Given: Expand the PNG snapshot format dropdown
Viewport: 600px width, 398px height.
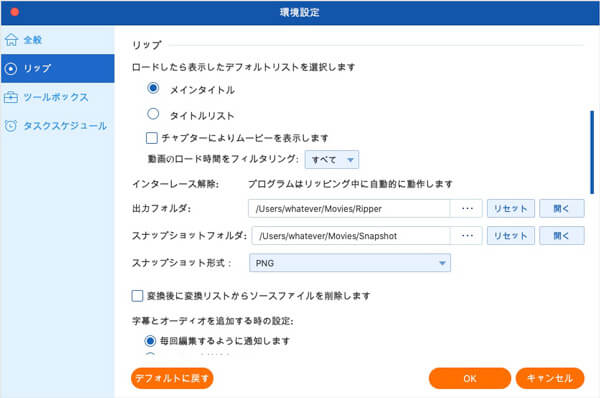Looking at the screenshot, I should click(350, 263).
